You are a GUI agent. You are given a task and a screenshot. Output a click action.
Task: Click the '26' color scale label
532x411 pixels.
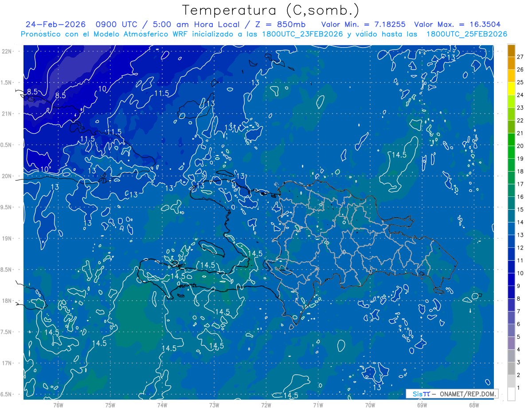click(x=520, y=69)
